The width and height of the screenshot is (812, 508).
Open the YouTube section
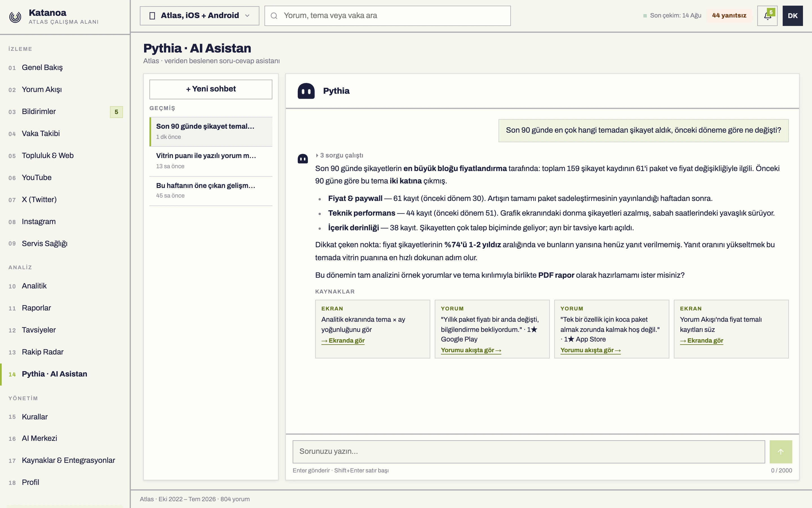point(65,178)
